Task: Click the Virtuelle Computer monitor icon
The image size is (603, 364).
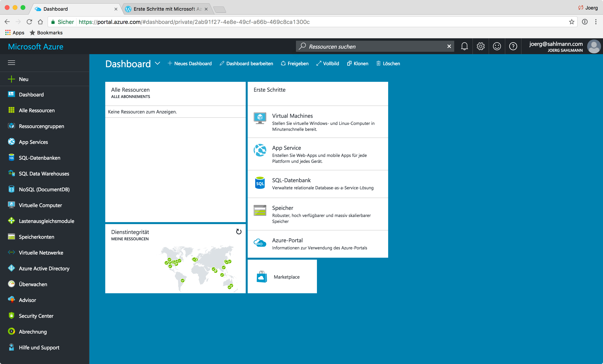Action: pos(11,205)
